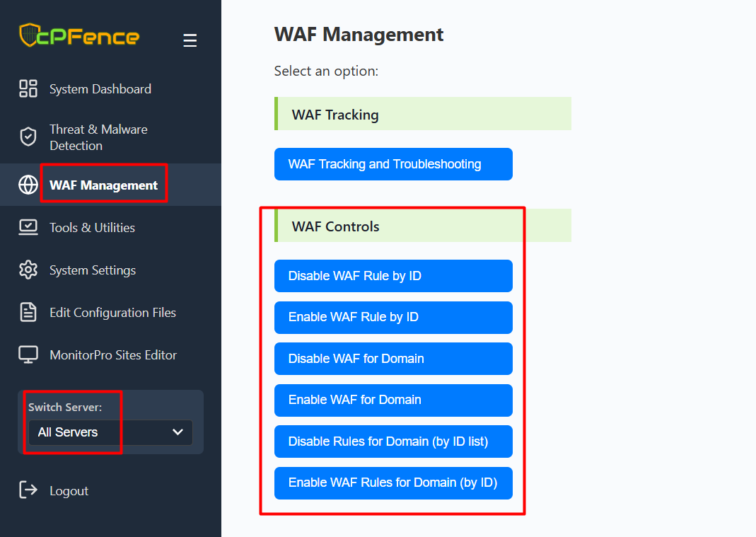Image resolution: width=756 pixels, height=537 pixels.
Task: Go to MonitorPro Sites Editor
Action: pyautogui.click(x=113, y=355)
